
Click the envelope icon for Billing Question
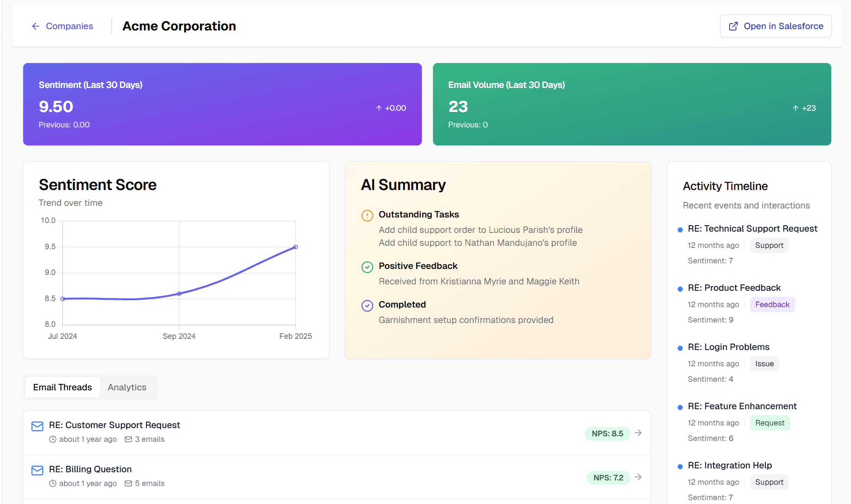point(37,471)
